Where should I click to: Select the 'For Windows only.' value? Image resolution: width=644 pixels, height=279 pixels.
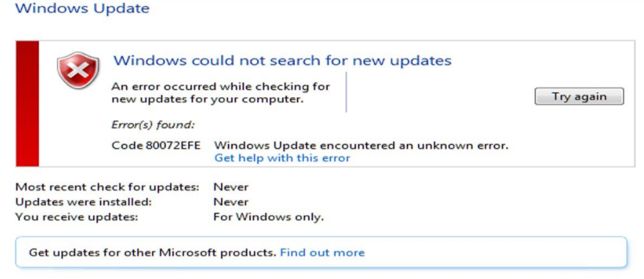269,217
